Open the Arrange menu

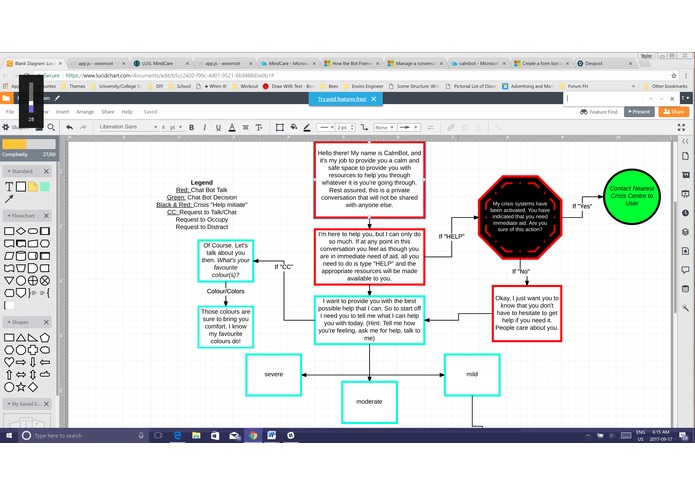tap(85, 112)
